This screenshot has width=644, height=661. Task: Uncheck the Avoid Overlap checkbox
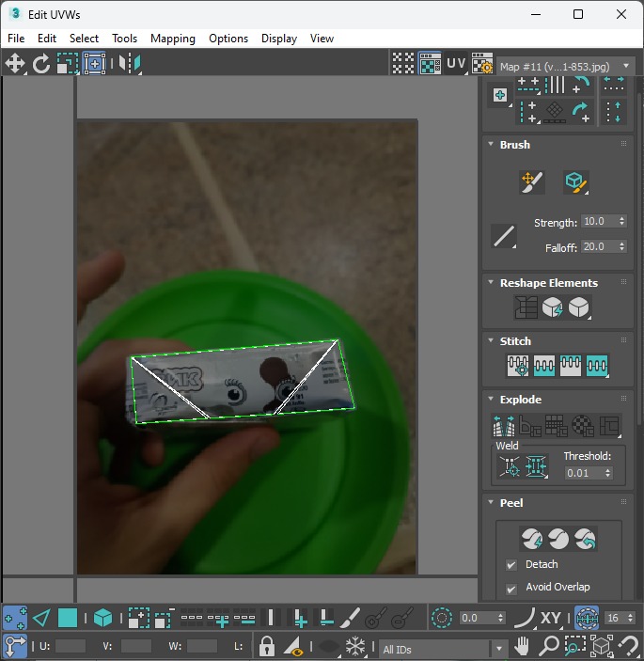click(510, 589)
